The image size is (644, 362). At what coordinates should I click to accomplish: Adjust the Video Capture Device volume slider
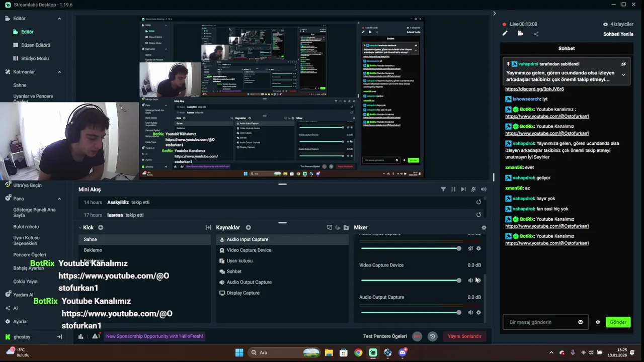(411, 280)
